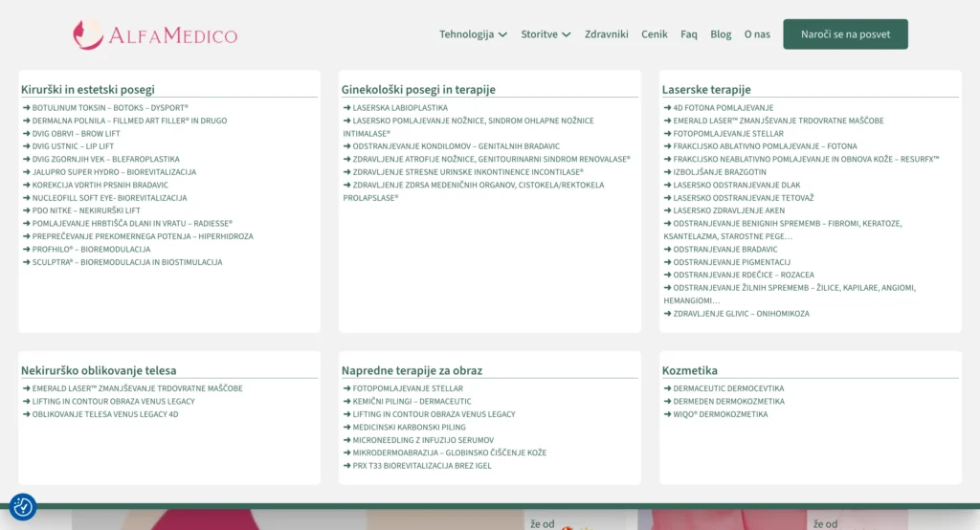Viewport: 980px width, 530px height.
Task: Open PDO nitke – nekirurški lift
Action: 86,210
